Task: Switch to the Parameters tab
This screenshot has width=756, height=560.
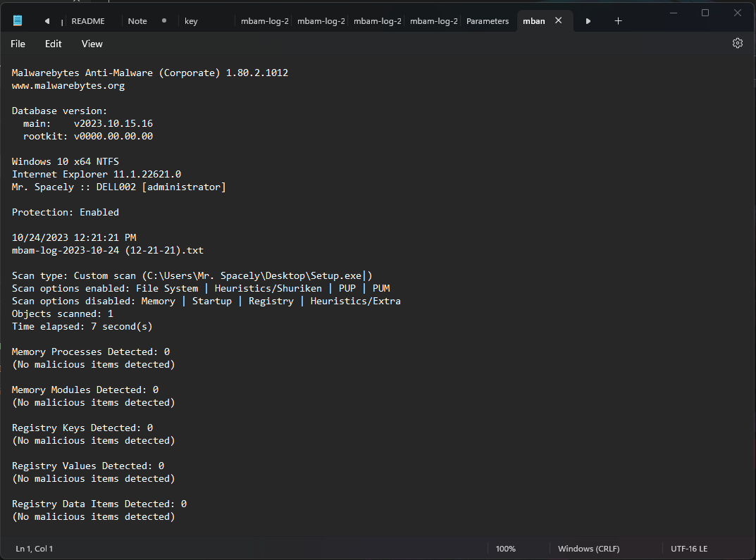Action: click(x=488, y=21)
